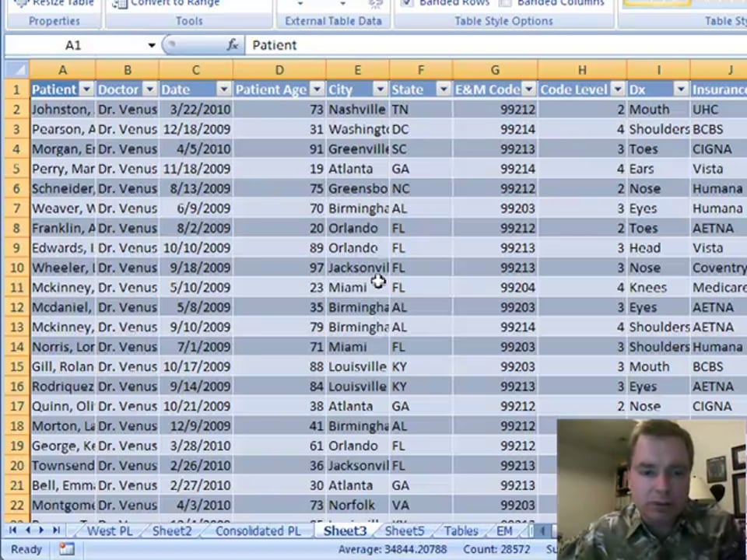Viewport: 747px width, 560px height.
Task: Select column A header
Action: 62,70
